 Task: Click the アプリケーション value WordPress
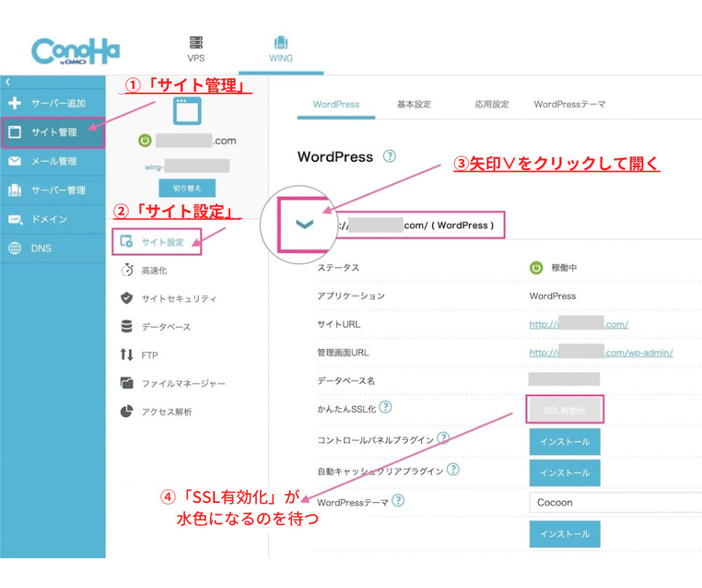click(553, 295)
